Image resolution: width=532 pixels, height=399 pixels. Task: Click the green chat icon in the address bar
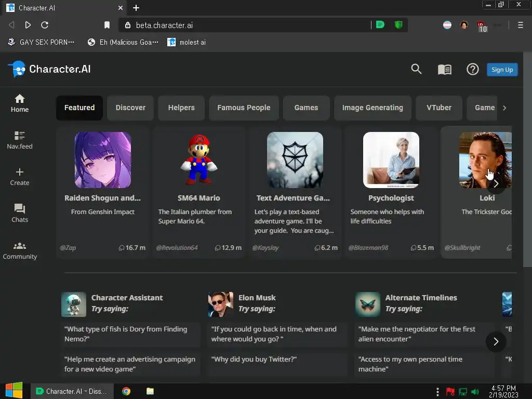380,25
